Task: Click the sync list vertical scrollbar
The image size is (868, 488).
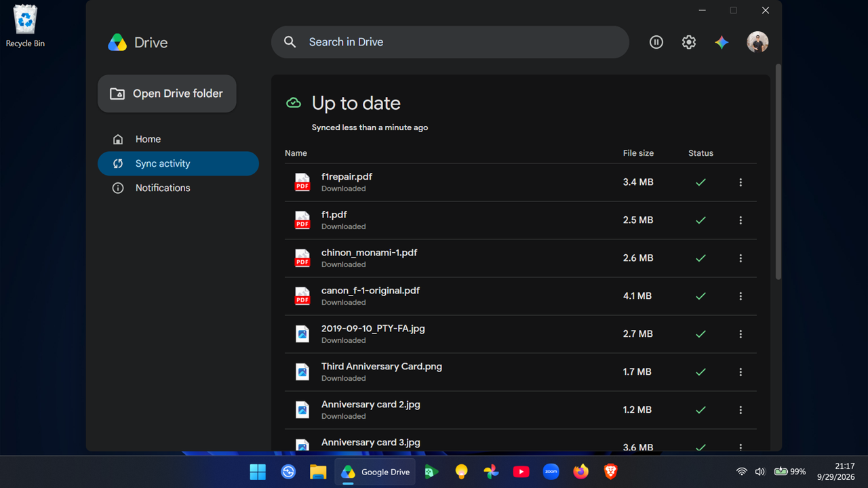Action: 778,172
